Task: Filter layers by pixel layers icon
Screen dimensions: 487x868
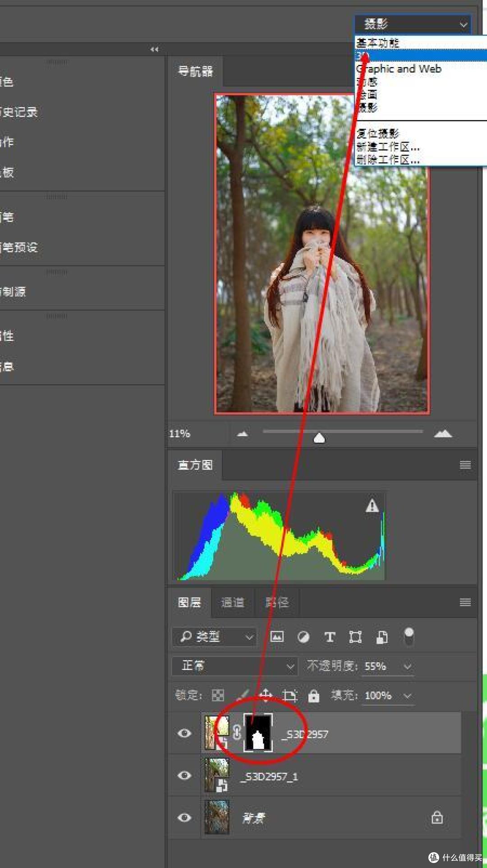Action: 277,637
